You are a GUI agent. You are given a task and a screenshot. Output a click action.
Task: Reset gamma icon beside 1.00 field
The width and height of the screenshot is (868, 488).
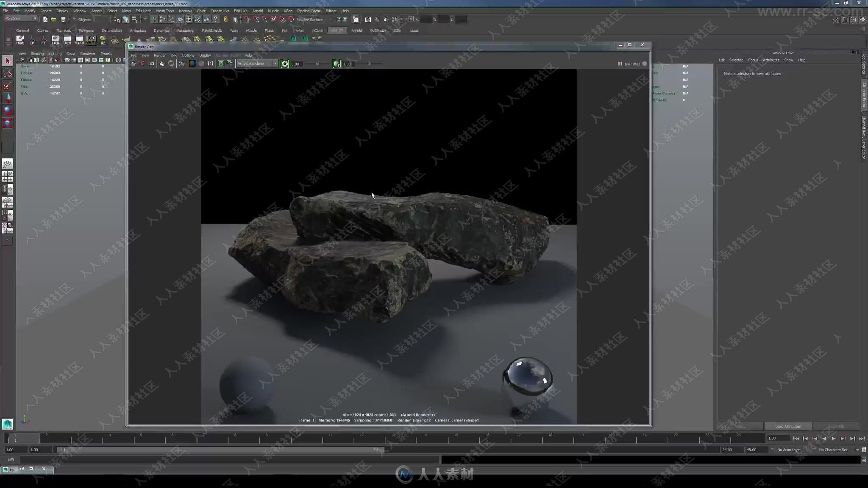[337, 64]
